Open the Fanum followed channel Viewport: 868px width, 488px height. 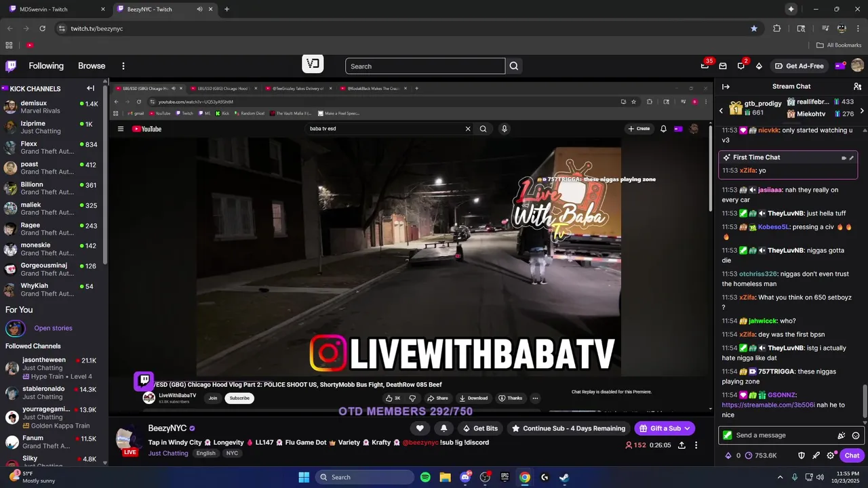(51, 443)
